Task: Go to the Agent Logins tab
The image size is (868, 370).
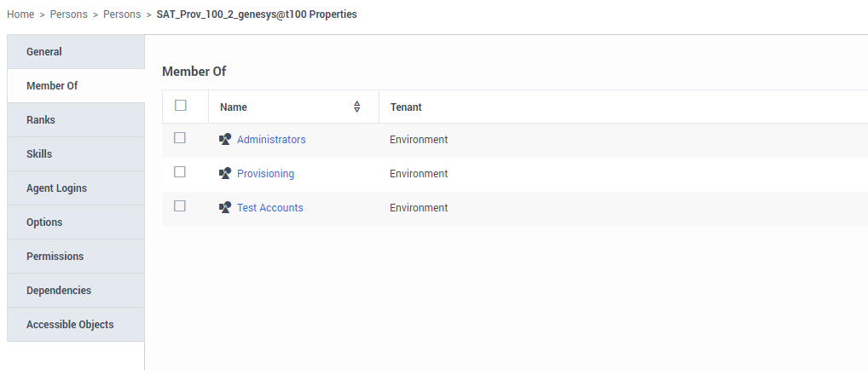Action: pos(76,188)
